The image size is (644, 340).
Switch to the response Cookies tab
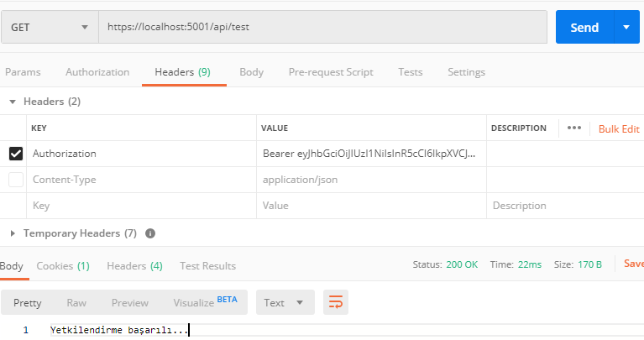point(63,266)
